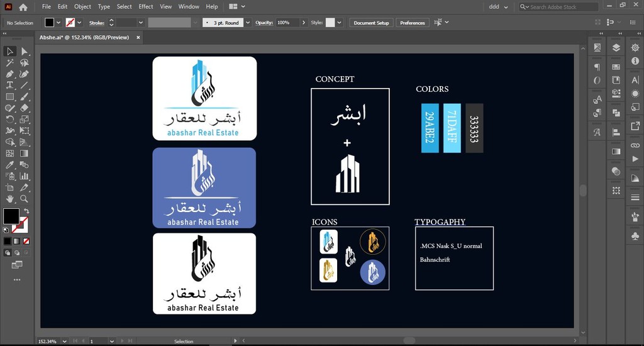Screen dimensions: 644x346
Task: Select the Magic Wand tool
Action: pos(10,63)
